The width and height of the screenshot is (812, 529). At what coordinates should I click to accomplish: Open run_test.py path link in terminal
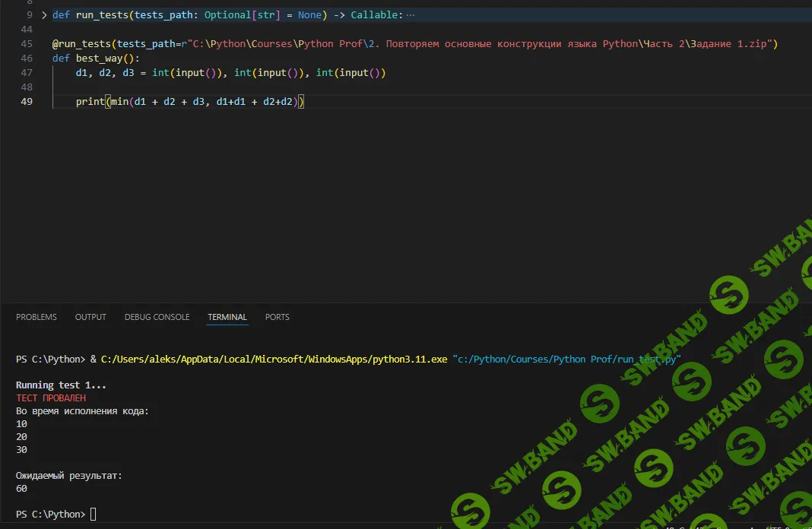pyautogui.click(x=566, y=359)
